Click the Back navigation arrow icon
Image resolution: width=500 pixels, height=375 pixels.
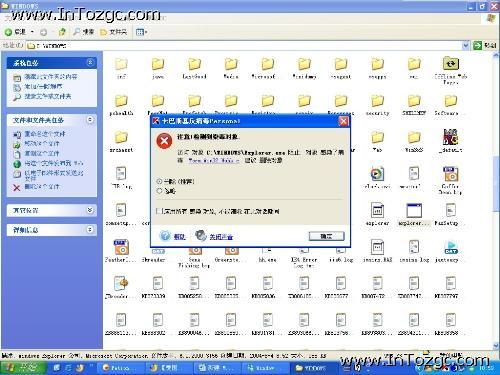click(x=8, y=32)
